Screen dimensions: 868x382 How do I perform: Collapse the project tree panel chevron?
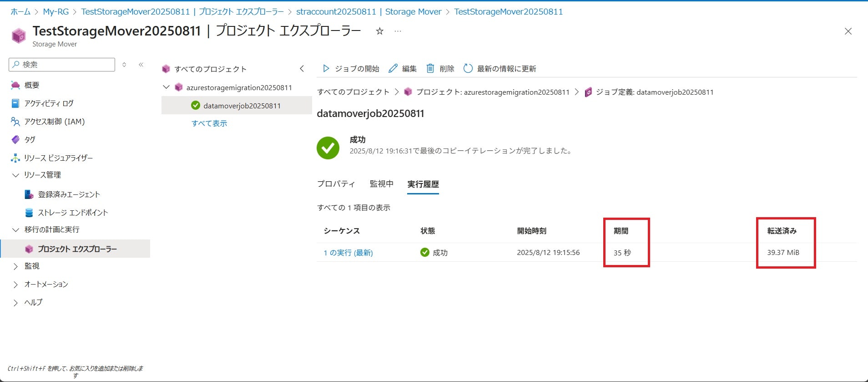pyautogui.click(x=302, y=69)
